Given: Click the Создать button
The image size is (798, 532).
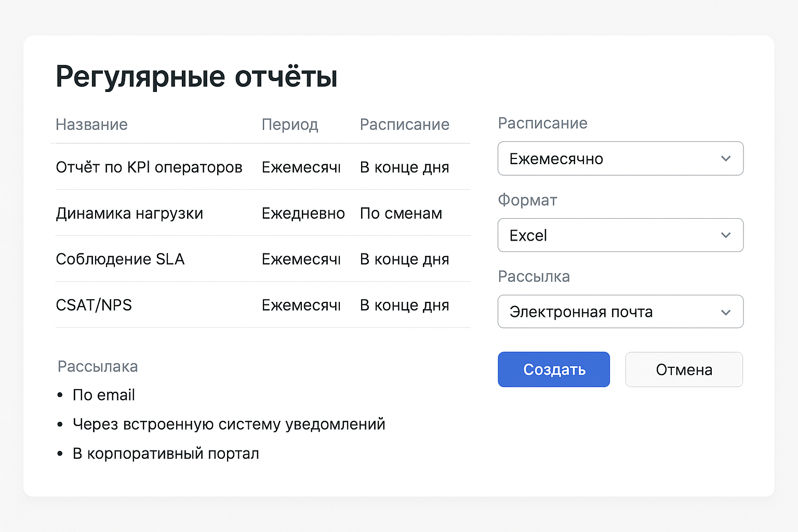Looking at the screenshot, I should [x=554, y=369].
